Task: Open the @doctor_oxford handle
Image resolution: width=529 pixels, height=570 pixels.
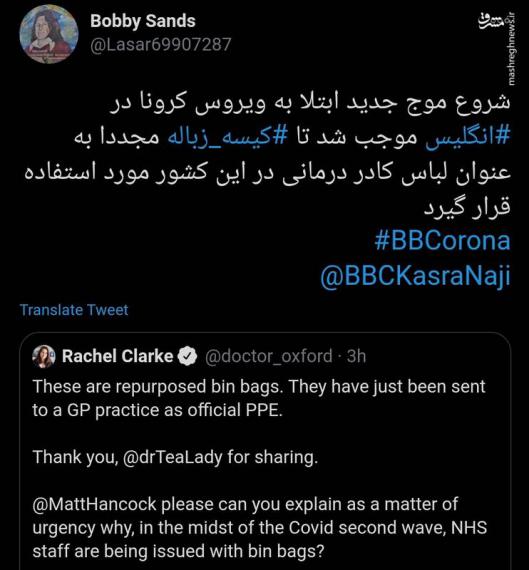Action: 269,356
